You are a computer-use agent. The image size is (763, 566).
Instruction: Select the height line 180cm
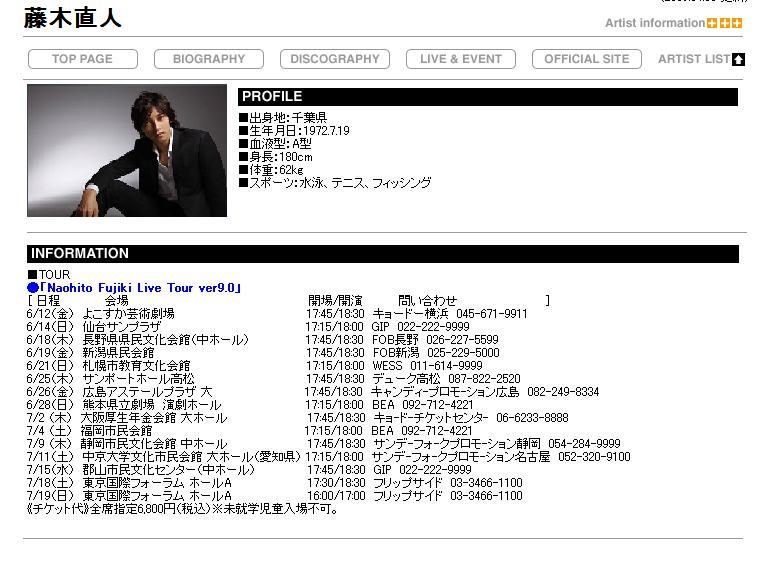tap(276, 157)
